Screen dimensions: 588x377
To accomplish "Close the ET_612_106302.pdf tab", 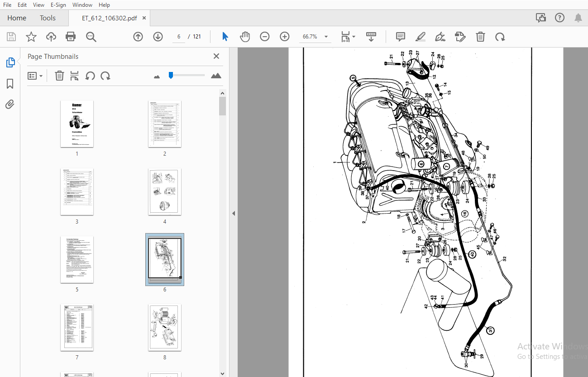I will tap(144, 18).
